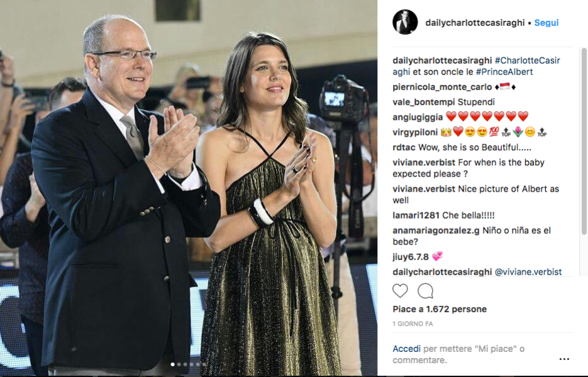View piernicola_monte_carlo's profile
This screenshot has height=377, width=588.
[x=442, y=87]
